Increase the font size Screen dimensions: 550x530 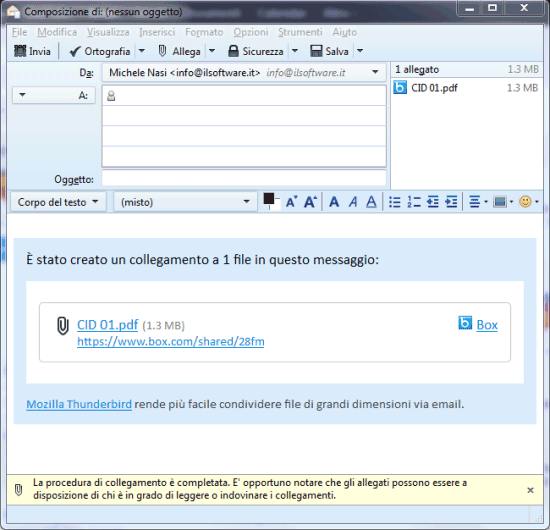click(x=310, y=202)
